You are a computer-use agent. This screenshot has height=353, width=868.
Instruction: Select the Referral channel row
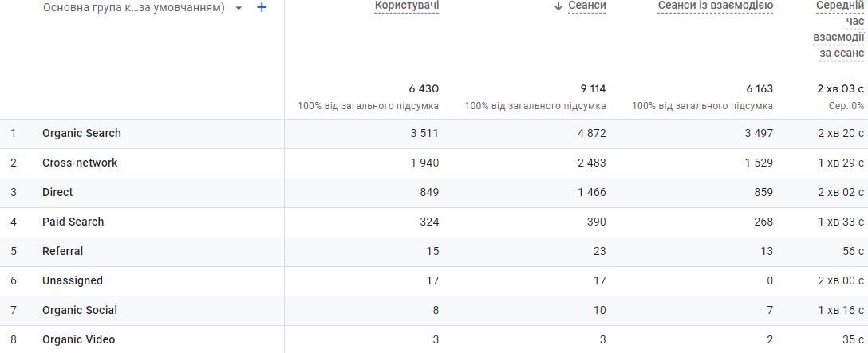62,251
